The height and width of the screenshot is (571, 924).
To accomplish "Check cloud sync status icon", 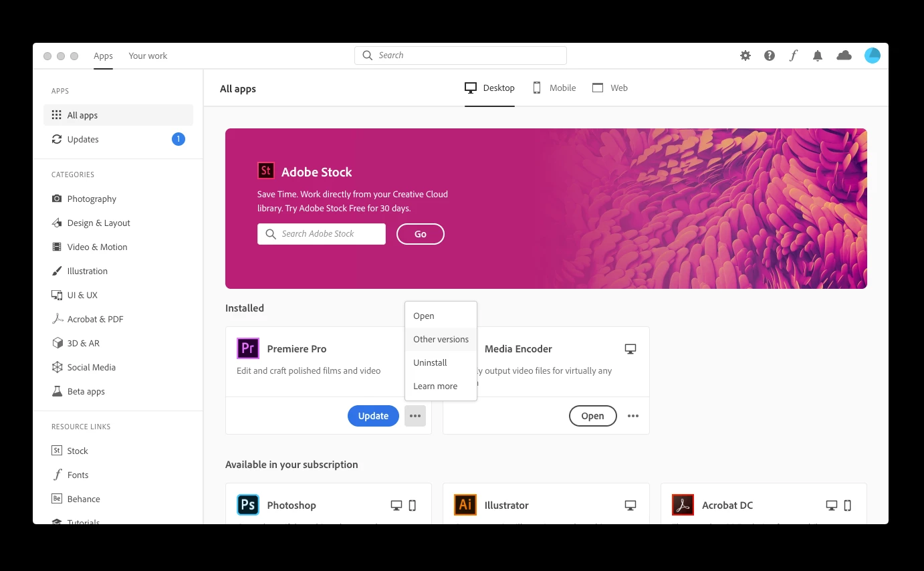I will (x=844, y=55).
